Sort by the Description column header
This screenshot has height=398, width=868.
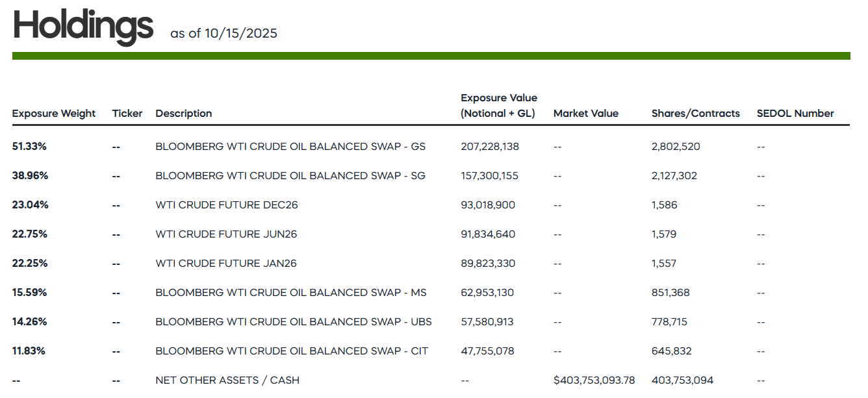(x=183, y=114)
